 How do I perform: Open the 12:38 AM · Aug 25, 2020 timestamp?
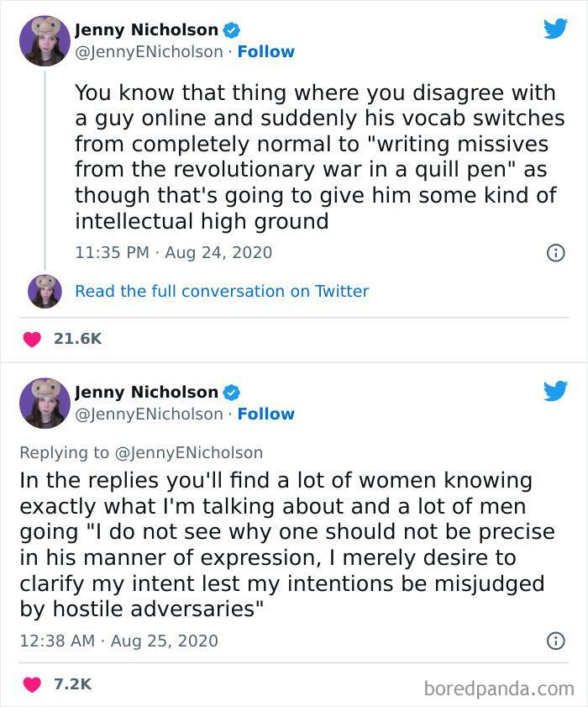[x=118, y=641]
